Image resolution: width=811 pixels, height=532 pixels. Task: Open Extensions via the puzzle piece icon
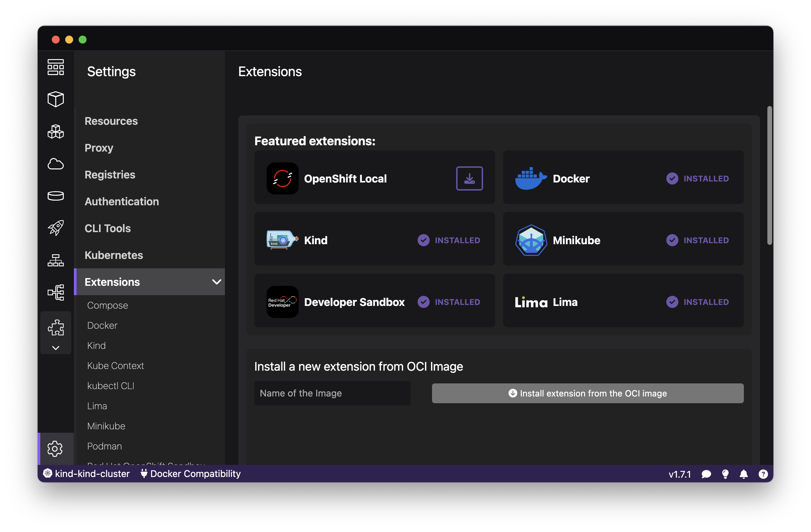pos(55,327)
